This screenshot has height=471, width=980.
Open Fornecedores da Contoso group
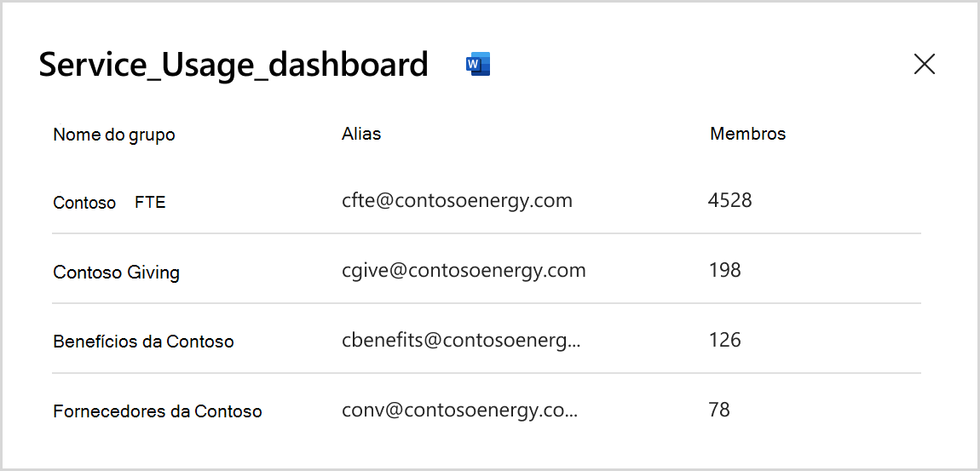[x=157, y=411]
